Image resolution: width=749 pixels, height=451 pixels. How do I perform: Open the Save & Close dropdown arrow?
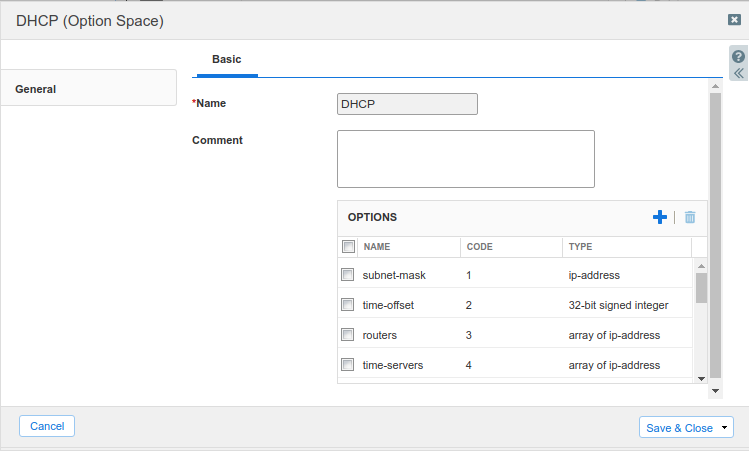724,428
